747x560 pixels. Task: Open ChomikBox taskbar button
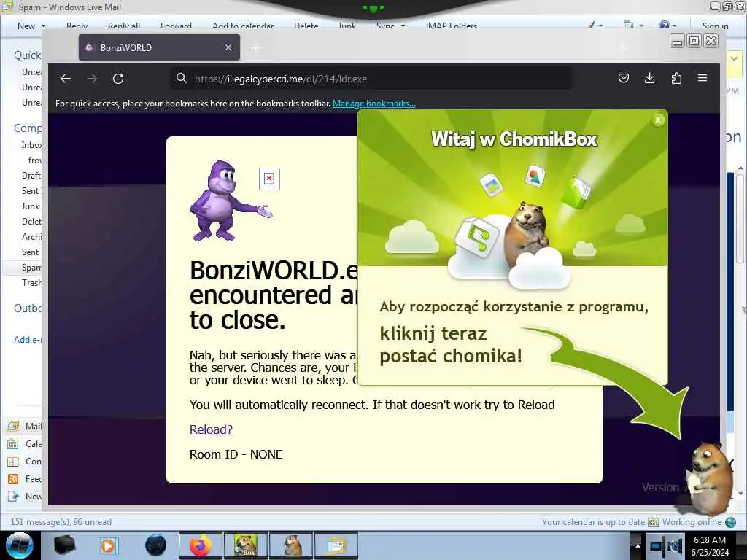pyautogui.click(x=245, y=545)
